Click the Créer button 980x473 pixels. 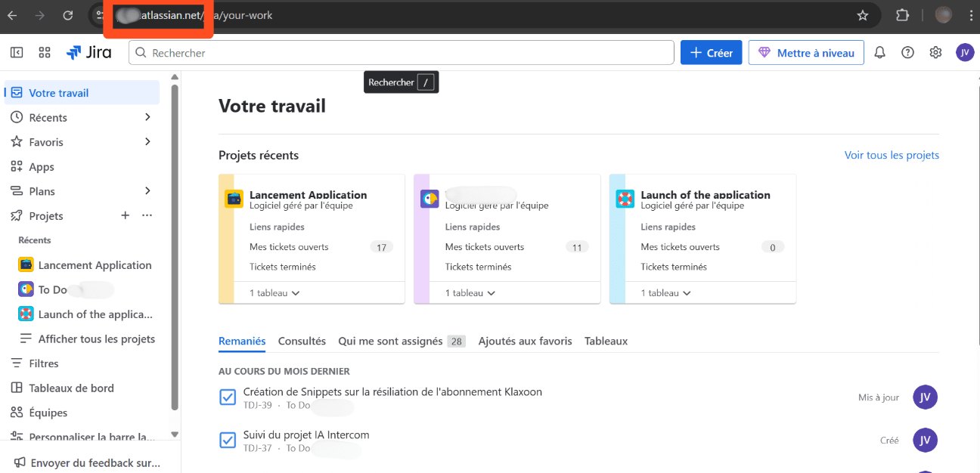point(711,53)
